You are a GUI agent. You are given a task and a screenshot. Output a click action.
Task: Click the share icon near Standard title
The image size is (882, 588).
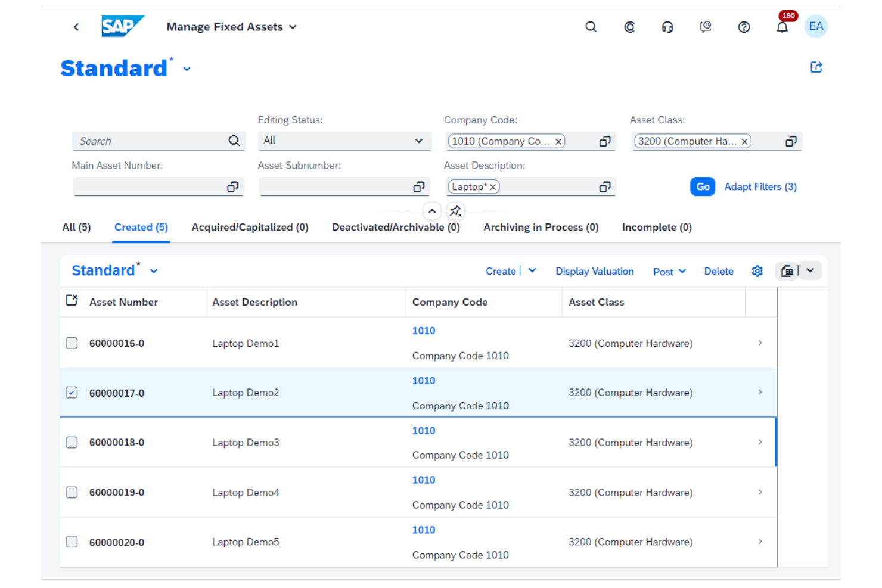816,67
